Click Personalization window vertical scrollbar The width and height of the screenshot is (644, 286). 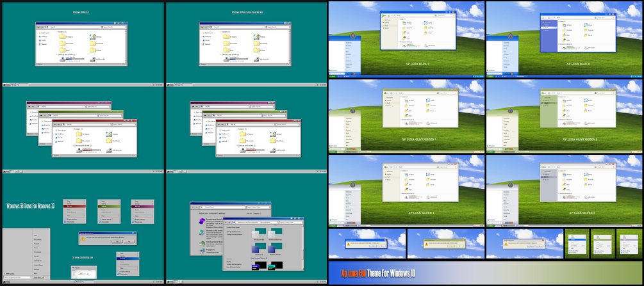pos(303,246)
